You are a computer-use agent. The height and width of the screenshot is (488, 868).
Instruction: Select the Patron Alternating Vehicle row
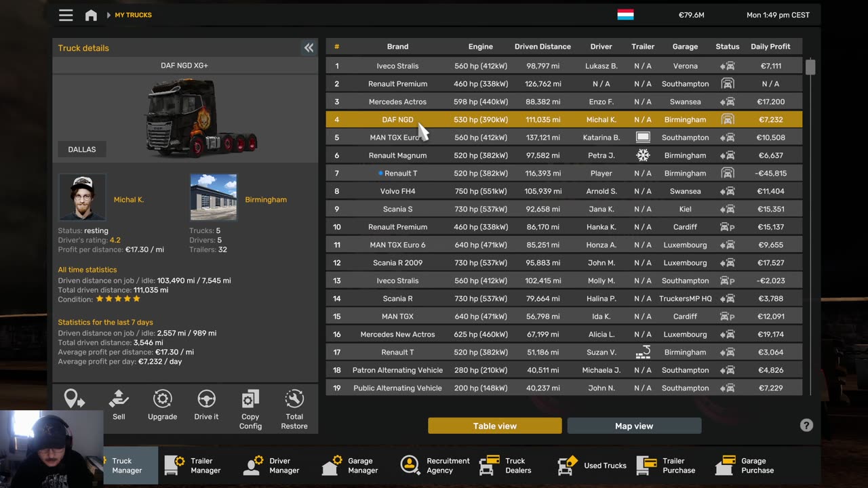[x=564, y=370]
